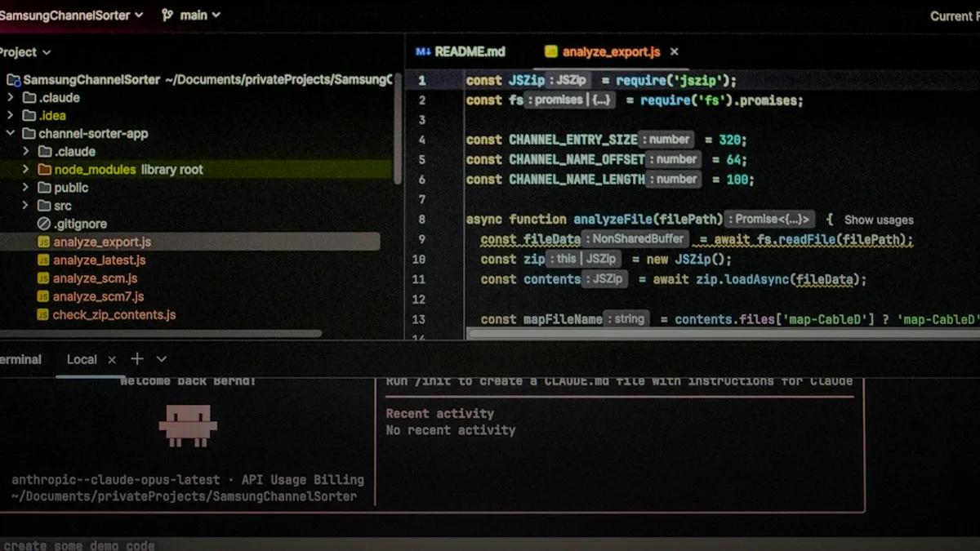Click the .gitignore file icon
Viewport: 980px width, 551px height.
click(44, 224)
